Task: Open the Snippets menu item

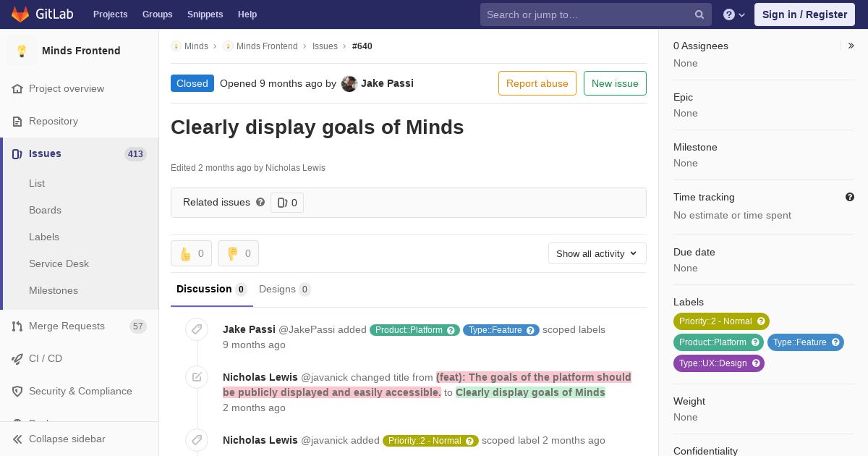Action: tap(205, 14)
